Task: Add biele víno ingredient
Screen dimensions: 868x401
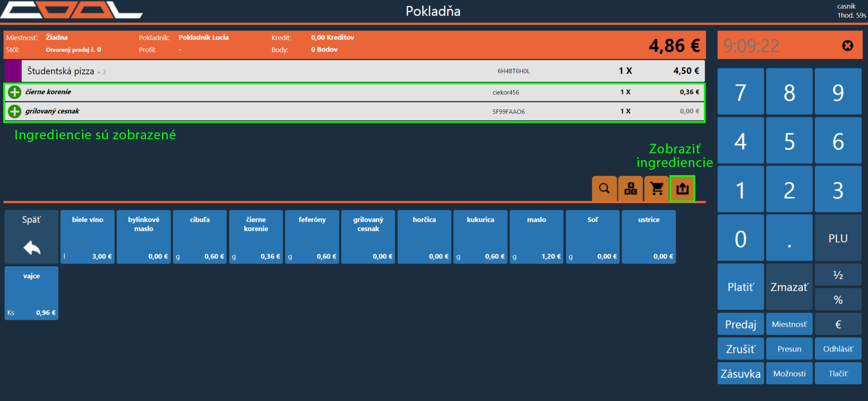Action: coord(88,237)
